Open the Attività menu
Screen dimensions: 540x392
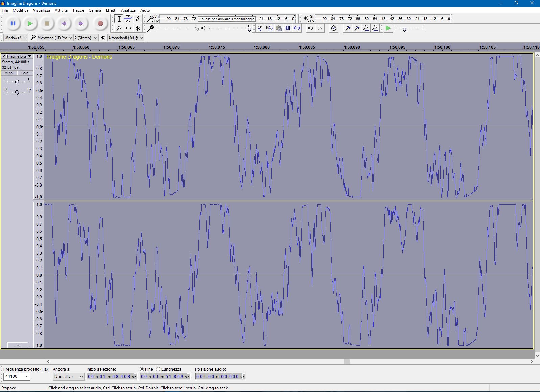pyautogui.click(x=61, y=10)
